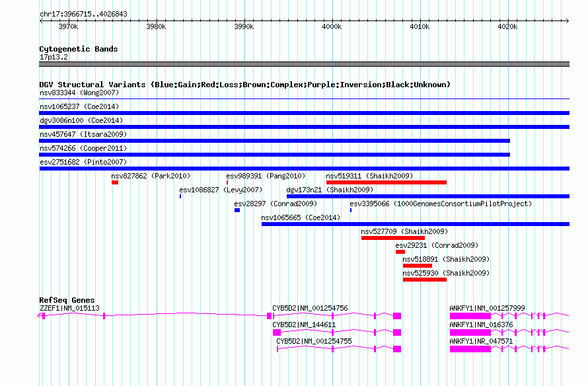
Task: Click the dgv173n21 (Shaikh2009) label
Action: click(x=330, y=190)
